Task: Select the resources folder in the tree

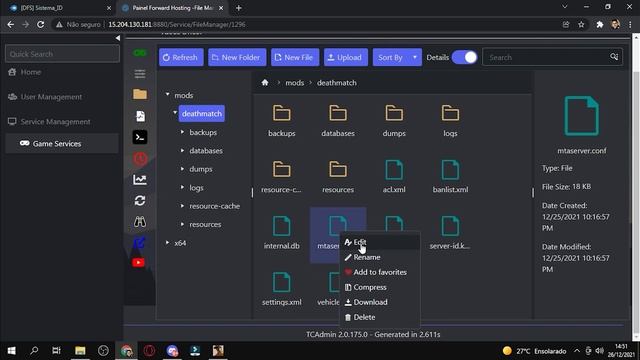Action: (x=205, y=224)
